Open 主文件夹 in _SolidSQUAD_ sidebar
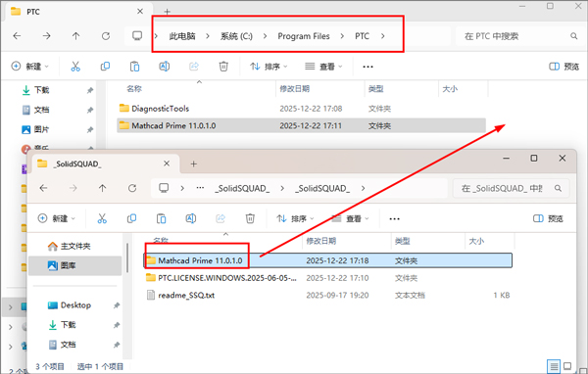Viewport: 588px width, 374px height. (x=75, y=246)
